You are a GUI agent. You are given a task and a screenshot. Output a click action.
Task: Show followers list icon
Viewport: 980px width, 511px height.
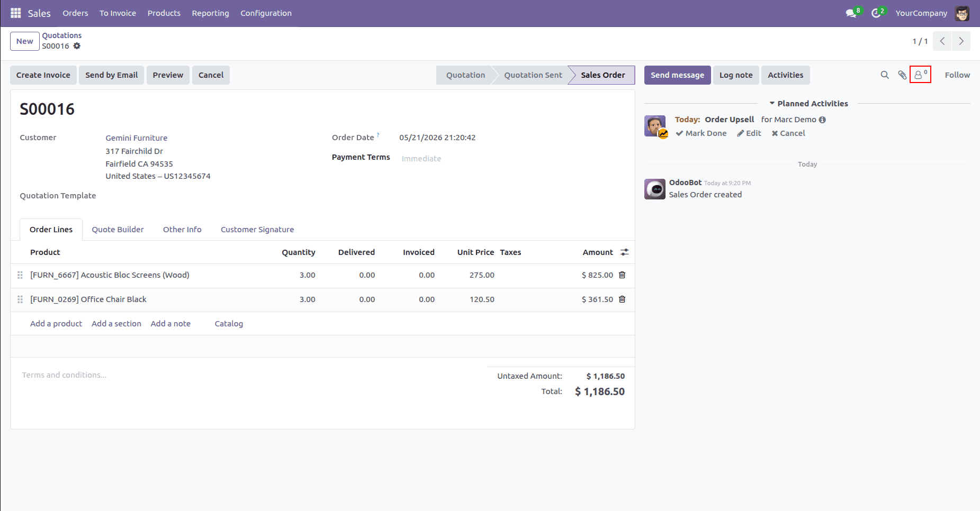(x=920, y=75)
